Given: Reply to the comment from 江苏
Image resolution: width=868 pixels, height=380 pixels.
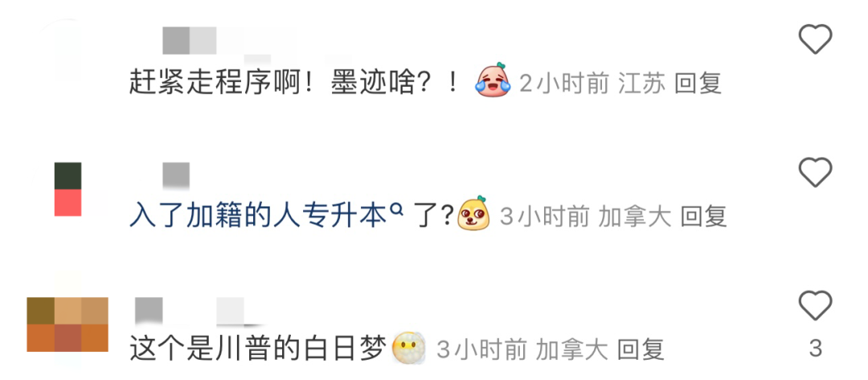Looking at the screenshot, I should coord(698,83).
